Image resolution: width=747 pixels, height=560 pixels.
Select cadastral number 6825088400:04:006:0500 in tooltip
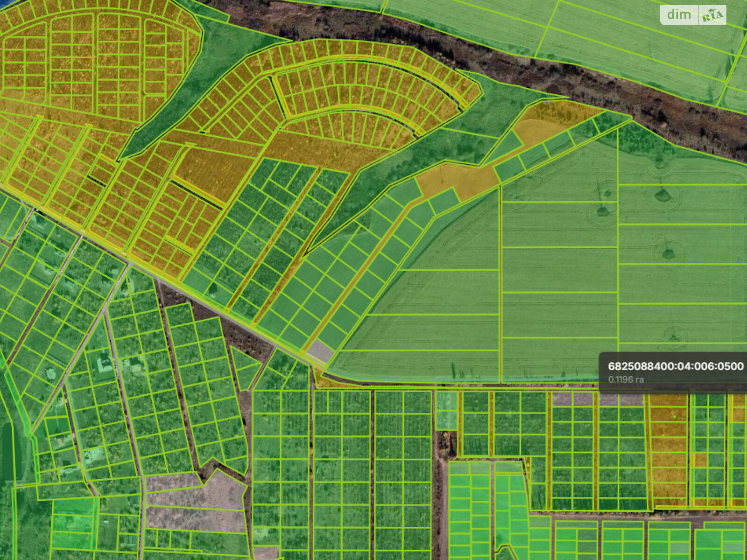676,366
